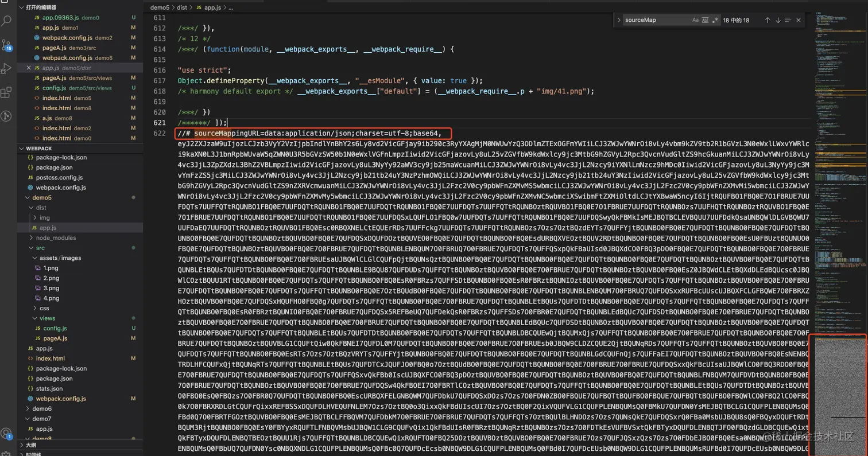Image resolution: width=868 pixels, height=456 pixels.
Task: Go to previous match arrow
Action: pos(768,20)
